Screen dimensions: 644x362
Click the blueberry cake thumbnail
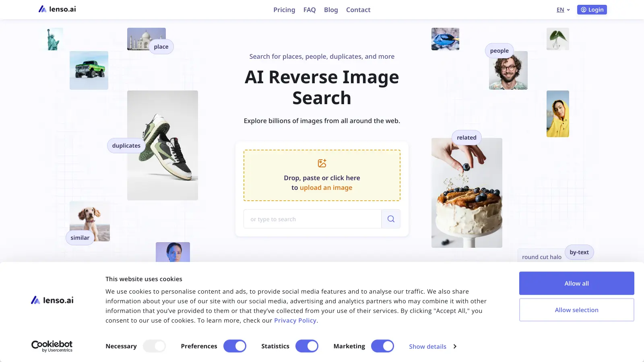[x=466, y=193]
